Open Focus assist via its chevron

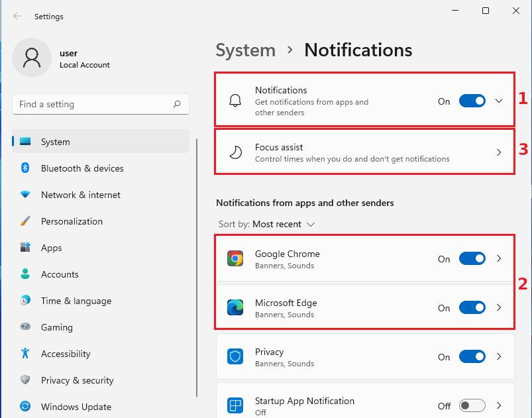tap(499, 152)
